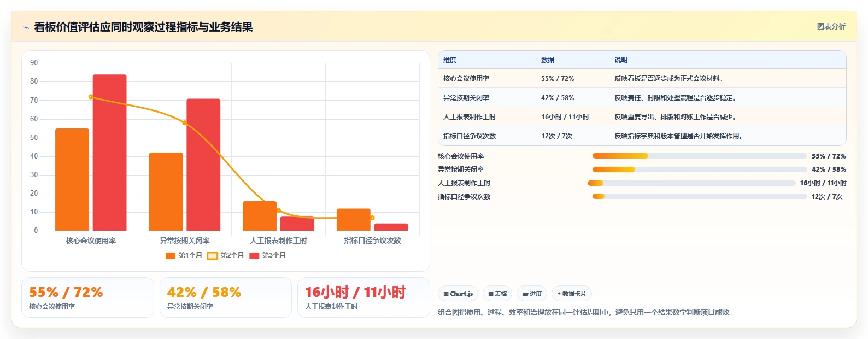This screenshot has width=868, height=339.
Task: Select the 异常按期关闭率 table row cell
Action: pyautogui.click(x=466, y=98)
